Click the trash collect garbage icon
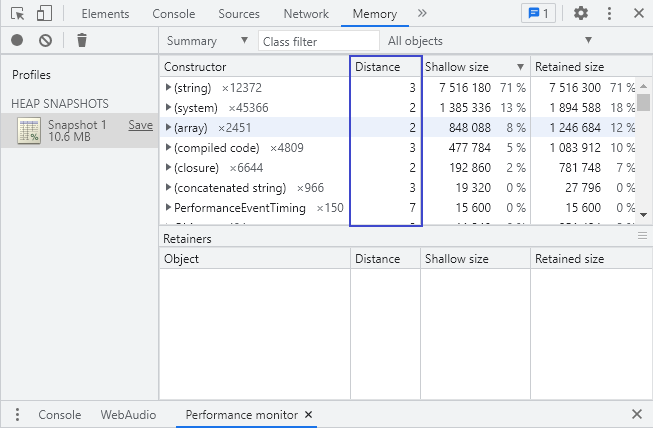The height and width of the screenshot is (428, 653). pyautogui.click(x=82, y=41)
